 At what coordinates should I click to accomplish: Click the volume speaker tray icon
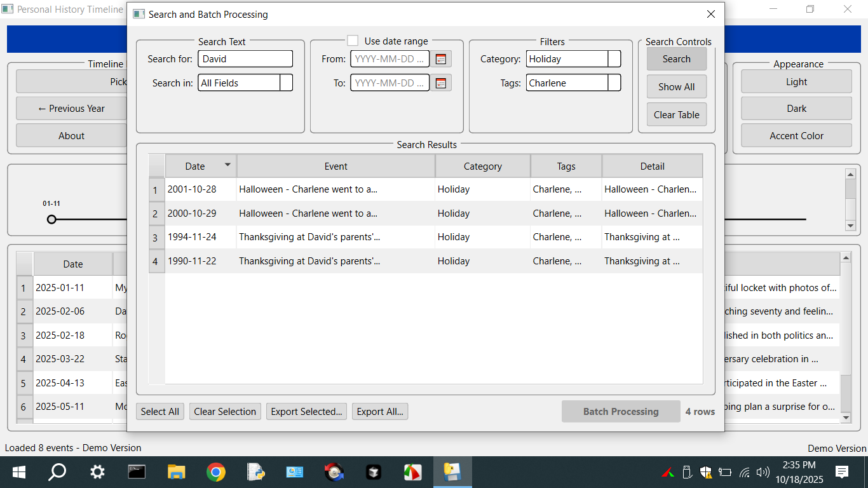pos(763,472)
